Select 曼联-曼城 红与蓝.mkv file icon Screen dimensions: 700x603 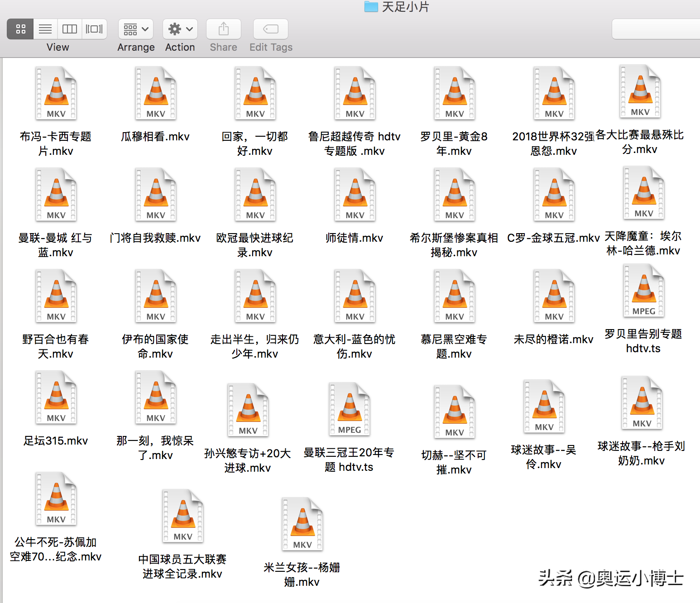coord(56,195)
